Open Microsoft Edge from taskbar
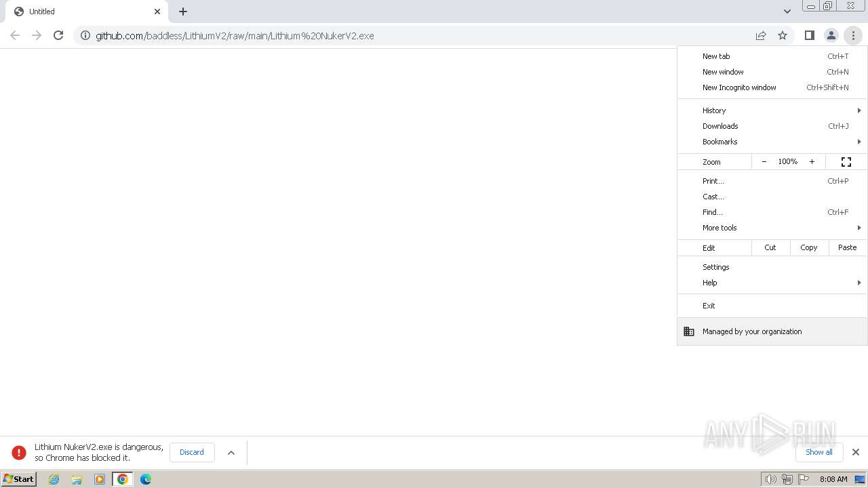Image resolution: width=868 pixels, height=488 pixels. tap(146, 479)
